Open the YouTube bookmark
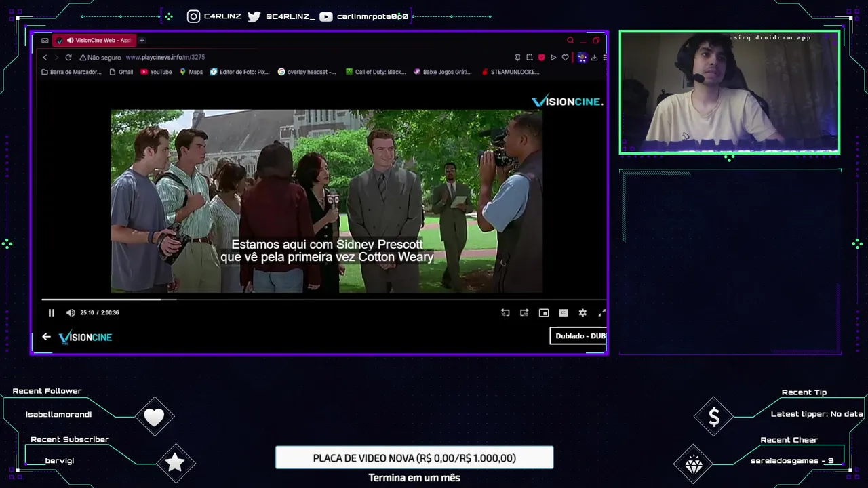The width and height of the screenshot is (868, 488). pyautogui.click(x=156, y=72)
